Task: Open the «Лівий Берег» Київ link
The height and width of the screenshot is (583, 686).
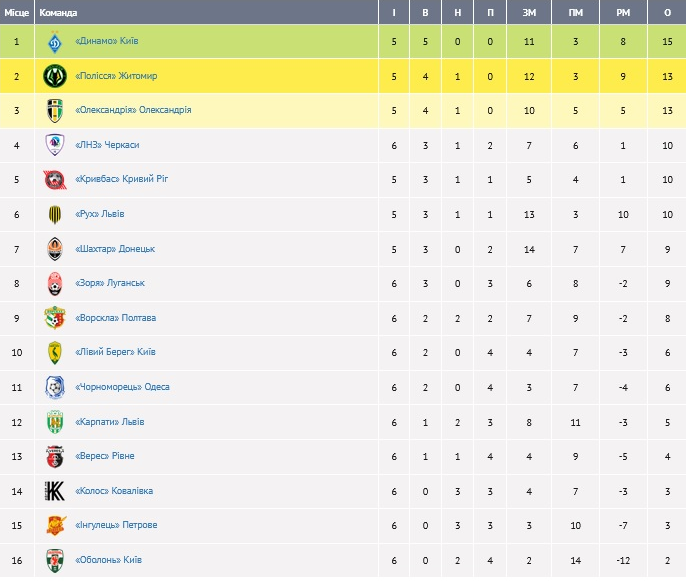Action: 115,353
